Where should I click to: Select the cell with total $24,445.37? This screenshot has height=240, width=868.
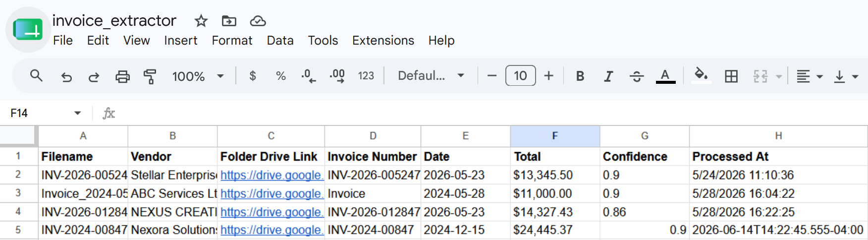[555, 230]
